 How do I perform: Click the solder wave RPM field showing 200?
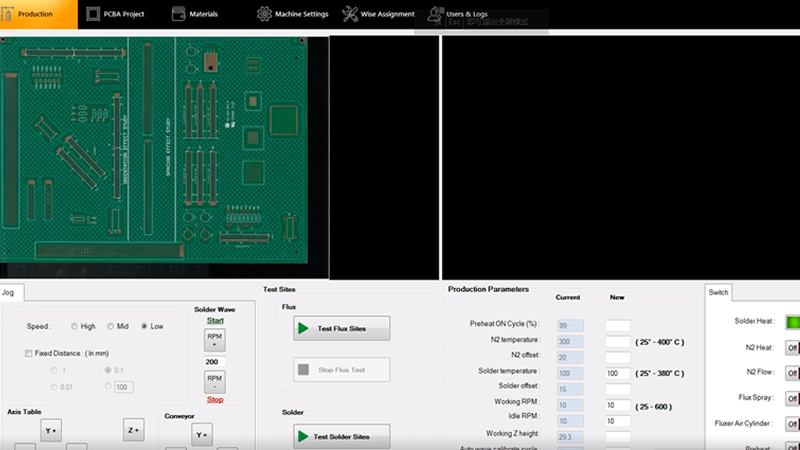coord(215,362)
